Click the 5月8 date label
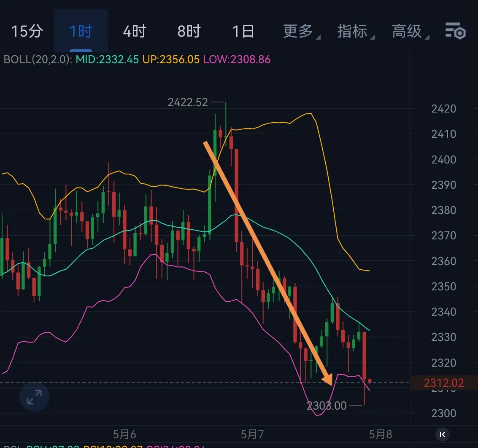 [381, 434]
